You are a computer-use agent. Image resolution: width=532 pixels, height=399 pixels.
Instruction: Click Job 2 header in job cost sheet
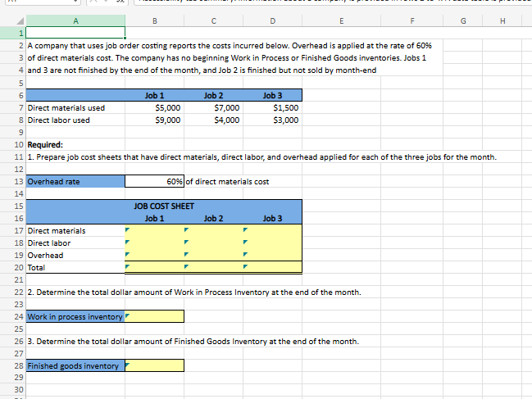click(x=214, y=218)
